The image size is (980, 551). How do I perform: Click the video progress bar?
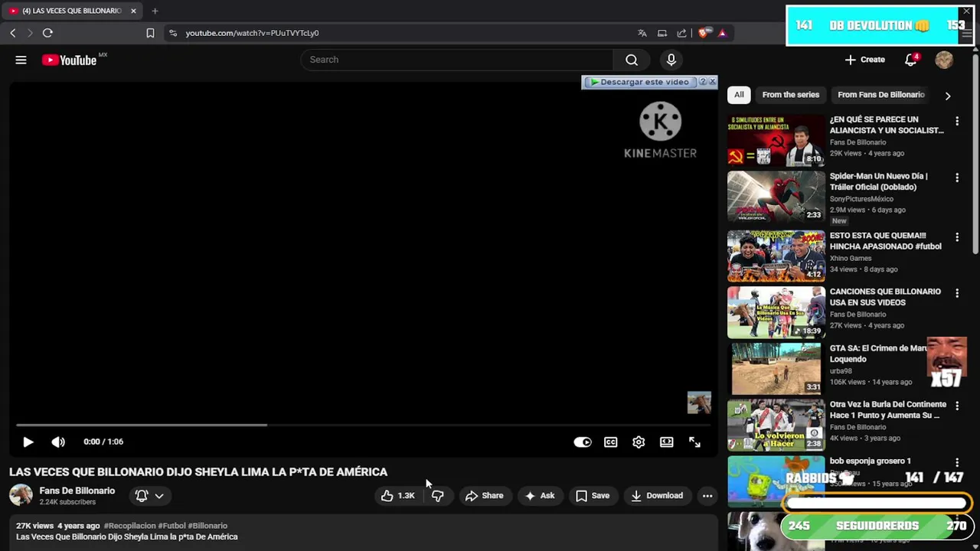(x=365, y=425)
